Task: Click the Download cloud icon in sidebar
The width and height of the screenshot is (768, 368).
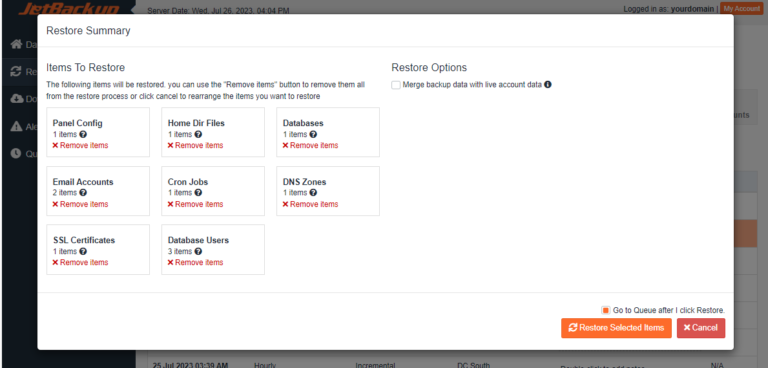Action: pyautogui.click(x=17, y=98)
